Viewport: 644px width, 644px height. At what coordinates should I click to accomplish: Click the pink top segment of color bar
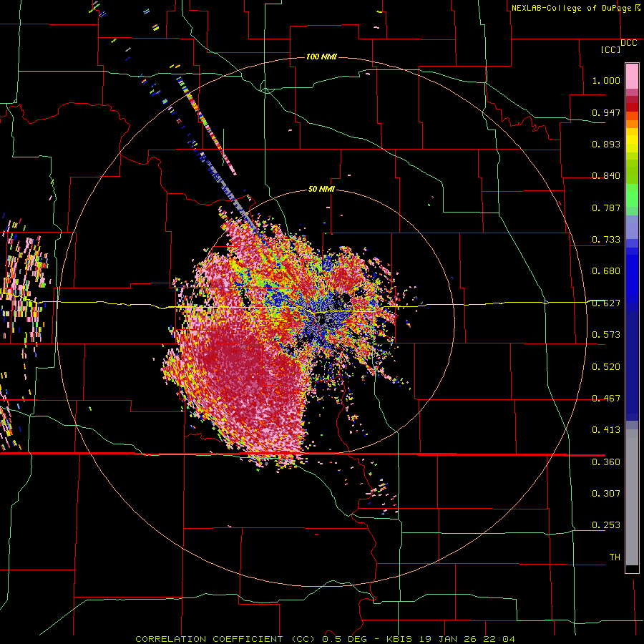(632, 77)
